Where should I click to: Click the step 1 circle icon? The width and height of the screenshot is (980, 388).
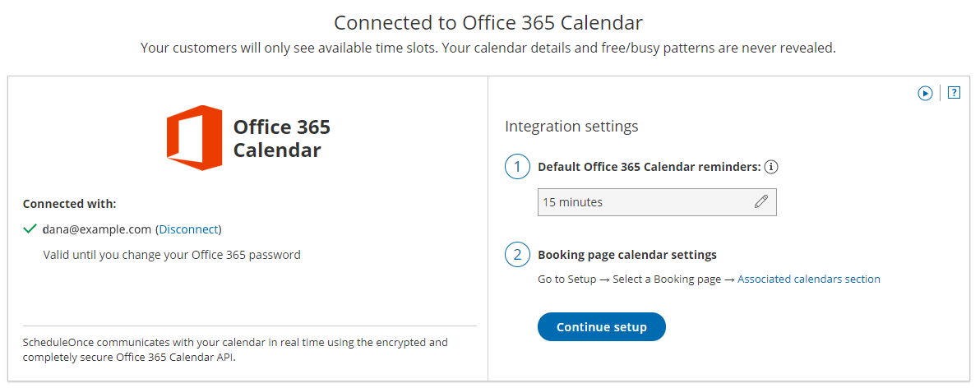point(517,168)
